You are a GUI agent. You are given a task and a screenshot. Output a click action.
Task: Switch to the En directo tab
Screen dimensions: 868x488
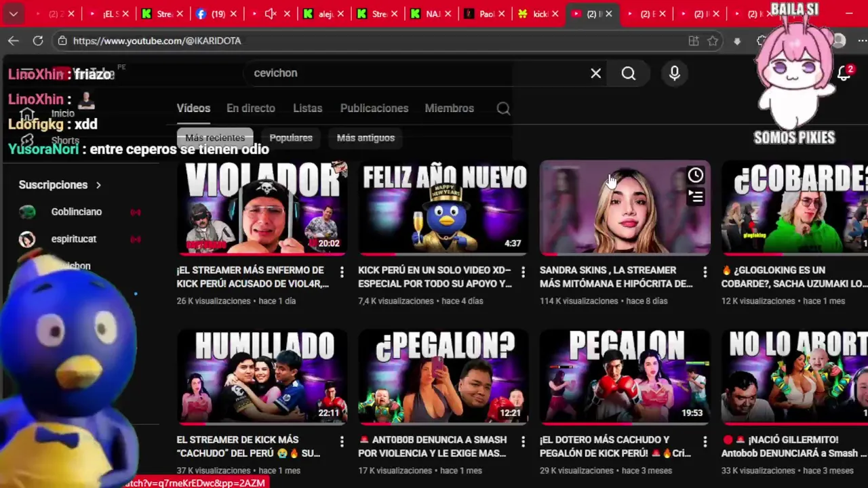coord(251,108)
